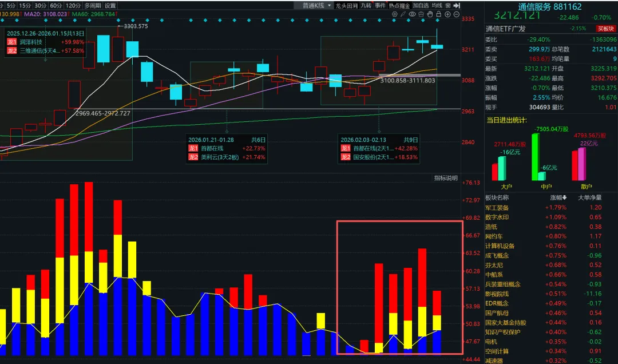Select the hand pan tool icon
Viewport: 618px width, 364px height.
coord(430,14)
